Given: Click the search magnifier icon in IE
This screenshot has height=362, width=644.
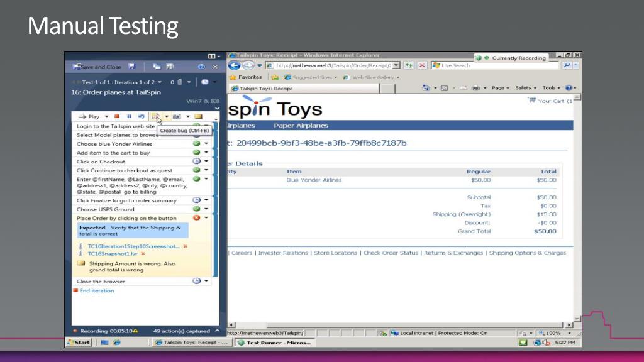Looking at the screenshot, I should point(567,65).
